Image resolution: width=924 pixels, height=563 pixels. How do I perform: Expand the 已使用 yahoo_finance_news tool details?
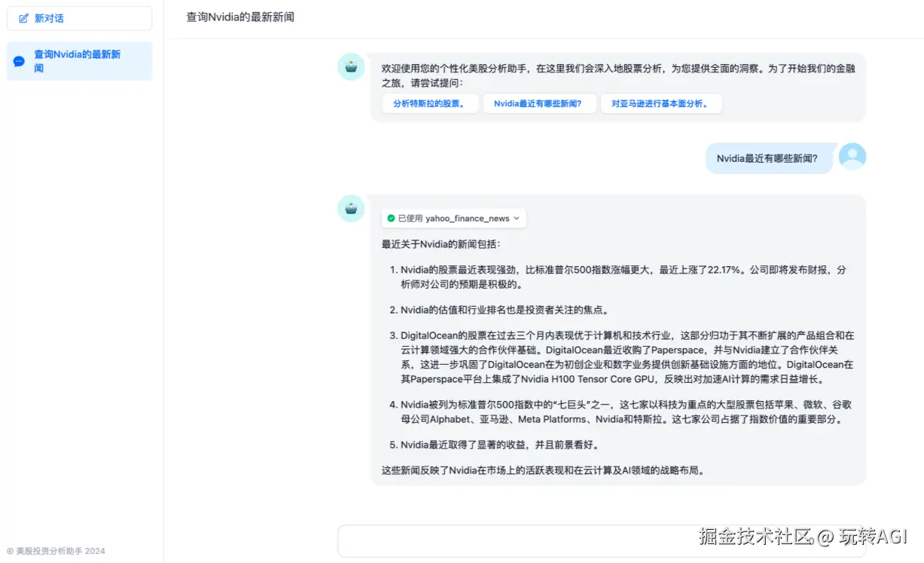[x=453, y=219]
